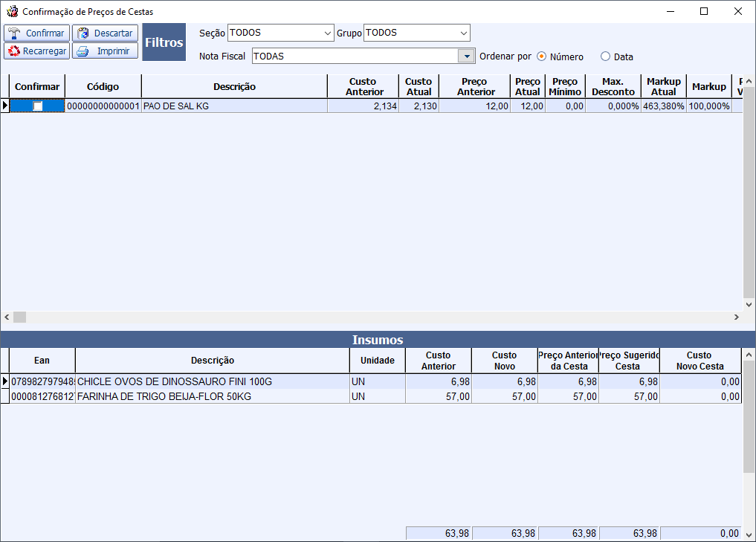Click the Markup column header
This screenshot has width=756, height=542.
(x=708, y=87)
